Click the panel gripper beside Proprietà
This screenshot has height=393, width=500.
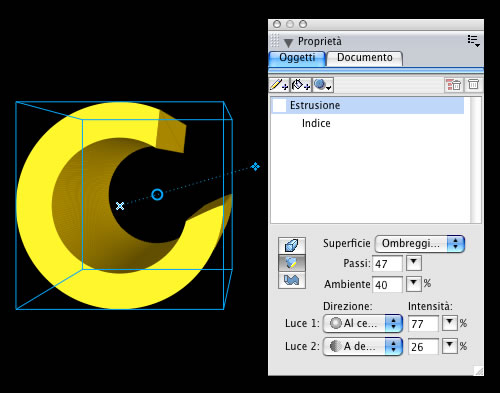click(275, 40)
